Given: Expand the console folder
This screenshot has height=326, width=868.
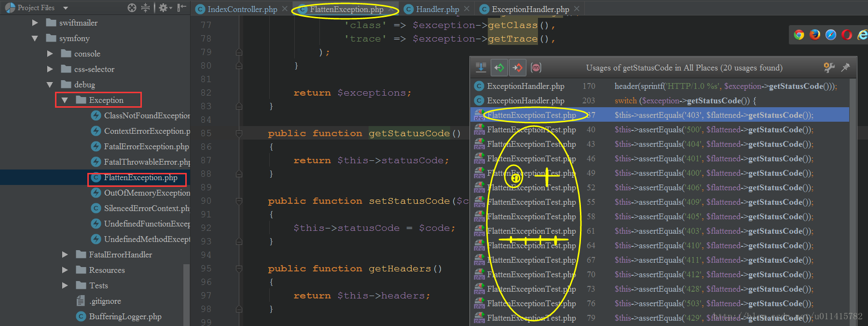Looking at the screenshot, I should tap(50, 54).
